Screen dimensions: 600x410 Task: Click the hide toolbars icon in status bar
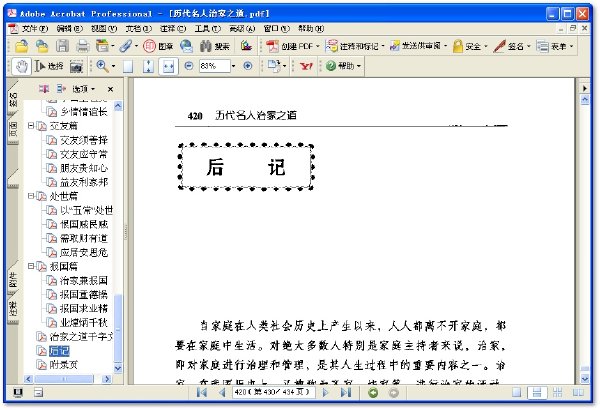38,392
